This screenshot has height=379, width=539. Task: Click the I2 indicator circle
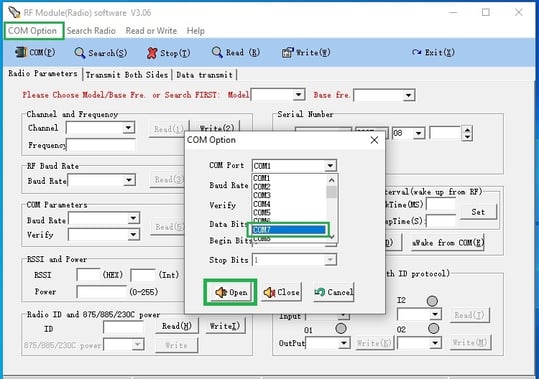(x=432, y=301)
